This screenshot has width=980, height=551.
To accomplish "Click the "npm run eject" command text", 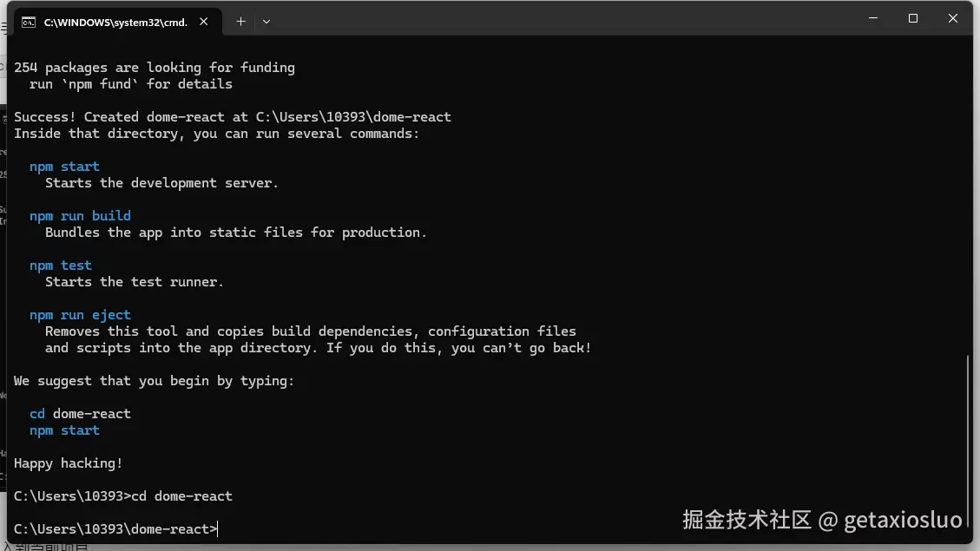I will pos(80,315).
